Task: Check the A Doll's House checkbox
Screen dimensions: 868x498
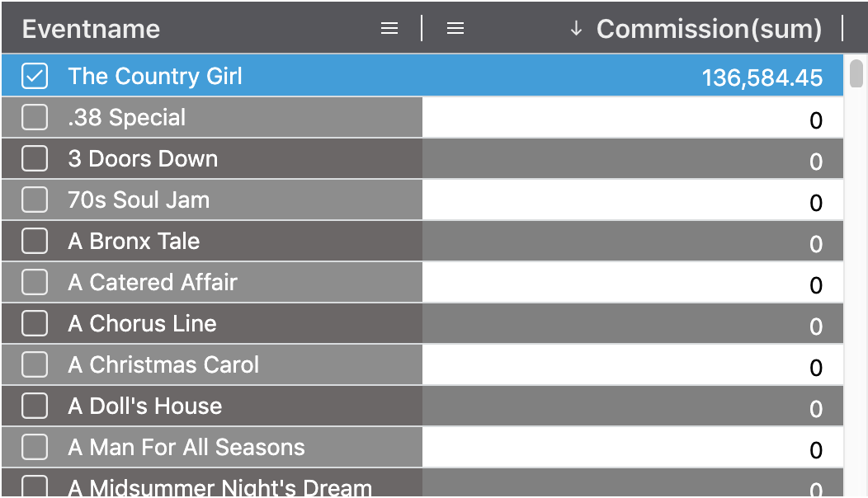Action: coord(35,406)
